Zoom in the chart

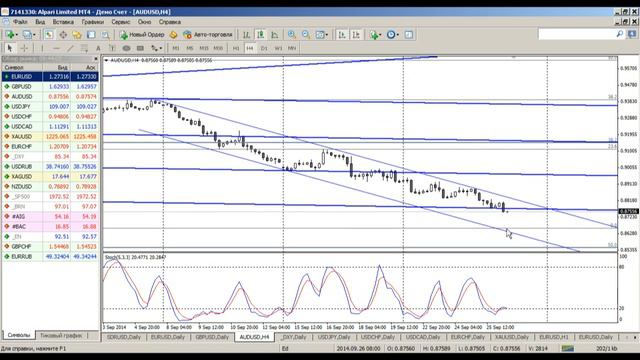point(291,35)
